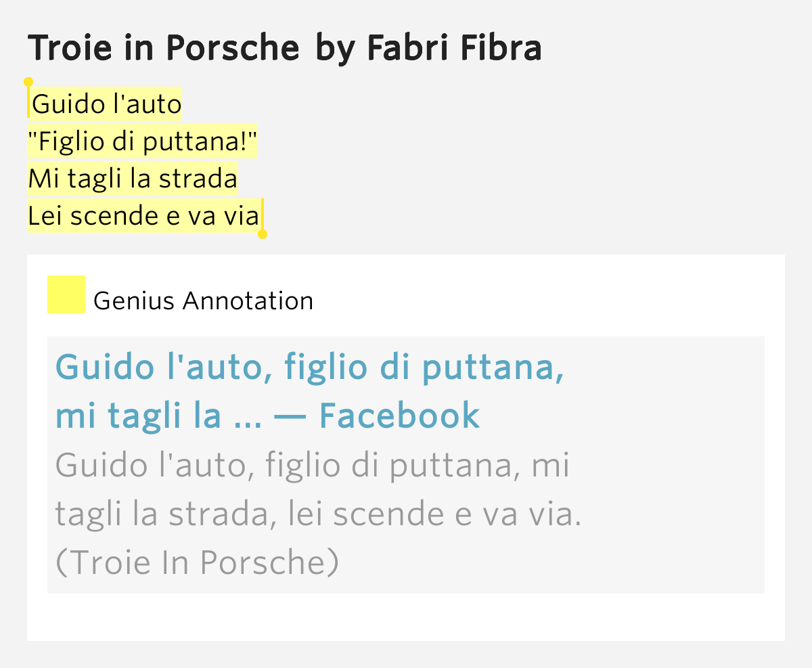Click blank white space below the link preview
Screen dimensions: 812x668
(x=406, y=617)
